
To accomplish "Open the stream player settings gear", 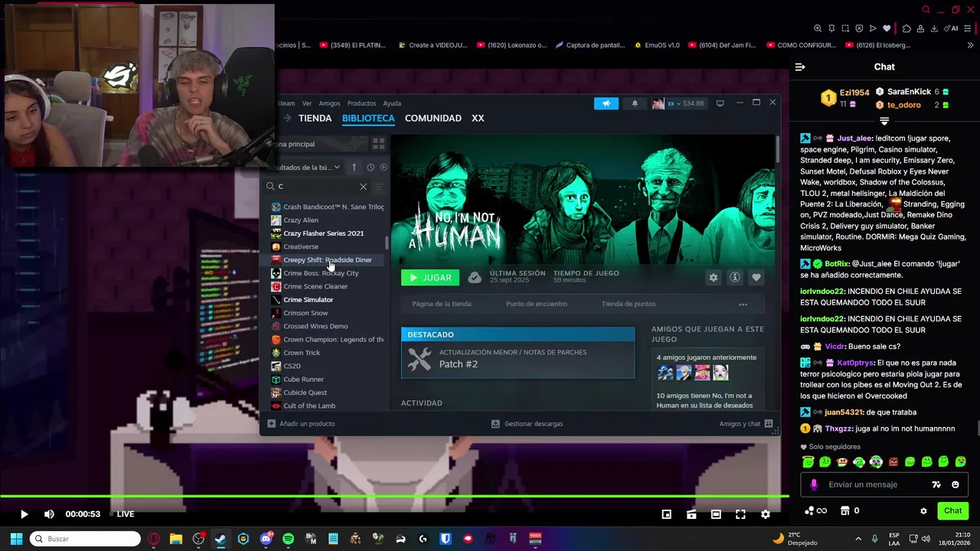I will coord(765,514).
